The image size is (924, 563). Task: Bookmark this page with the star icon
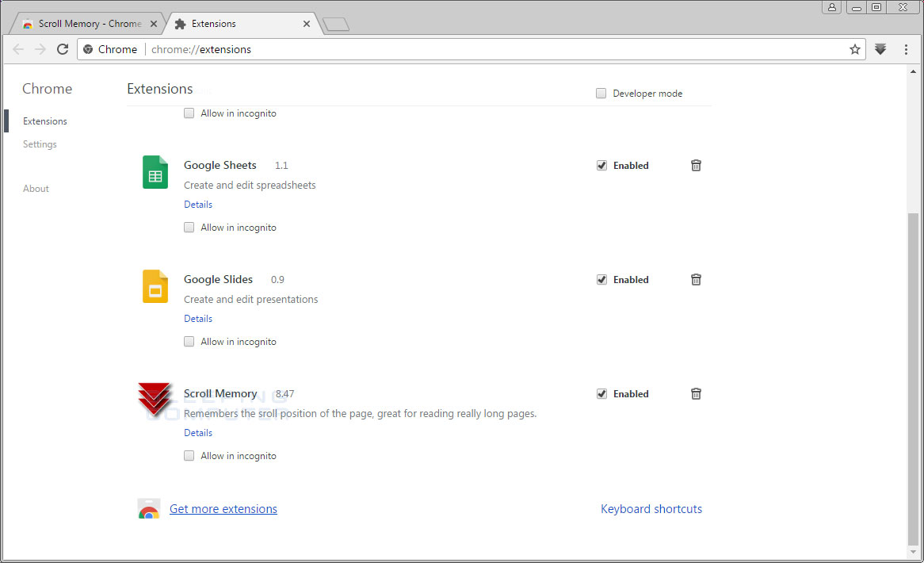tap(855, 49)
